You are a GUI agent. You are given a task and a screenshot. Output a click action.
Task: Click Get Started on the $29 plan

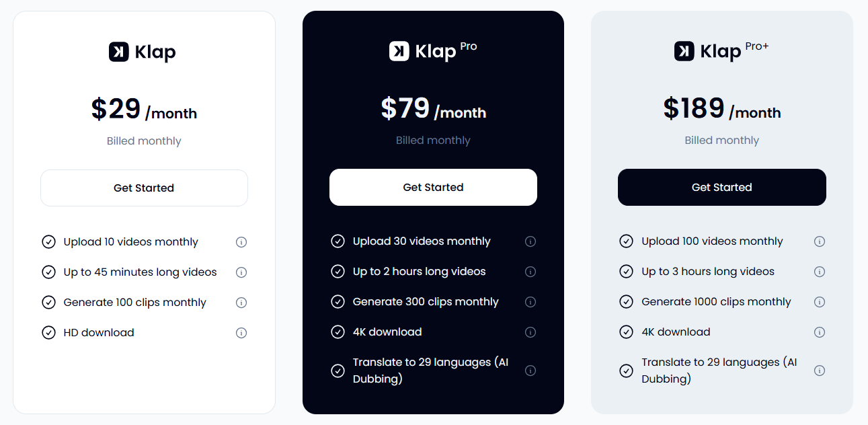coord(144,188)
